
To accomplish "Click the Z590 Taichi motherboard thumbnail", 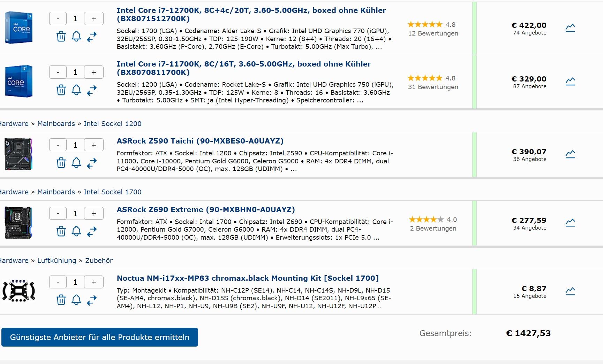I will pyautogui.click(x=18, y=154).
